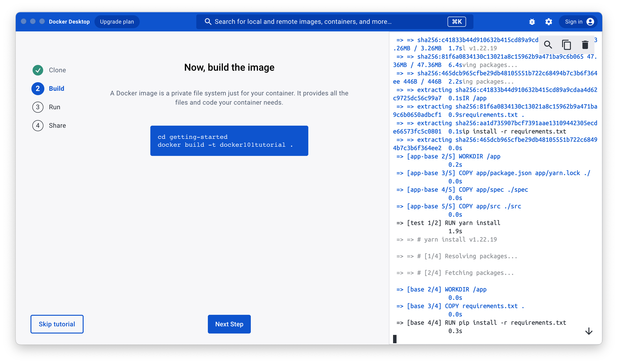Open troubleshoot via the bug icon
The image size is (618, 364).
click(x=532, y=22)
